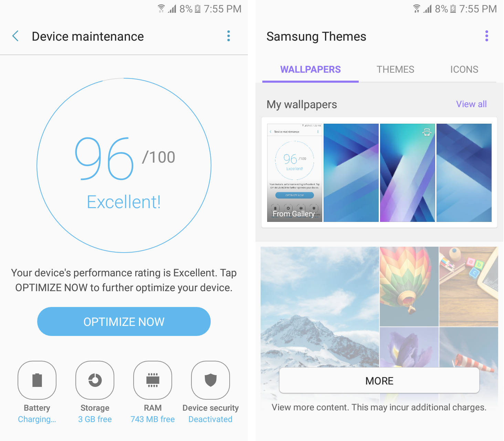Tap the lock-screen badge on third wallpaper

(427, 132)
